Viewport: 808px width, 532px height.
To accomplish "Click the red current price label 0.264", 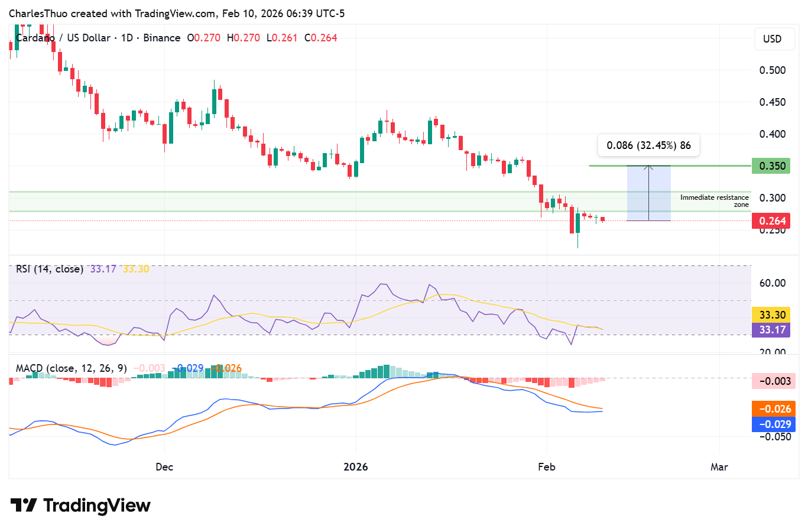I will pyautogui.click(x=771, y=220).
